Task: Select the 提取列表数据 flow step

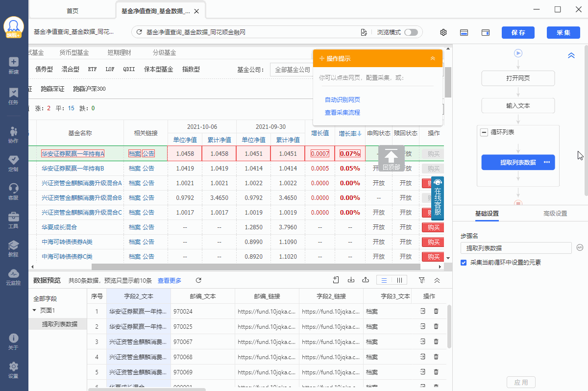Action: (x=518, y=163)
